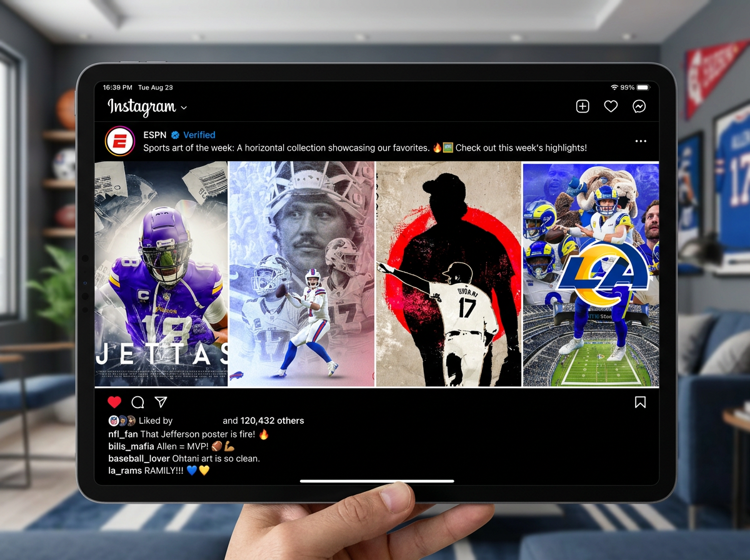Screen dimensions: 750x560
Task: Tap the Wi-Fi status icon
Action: tap(614, 87)
